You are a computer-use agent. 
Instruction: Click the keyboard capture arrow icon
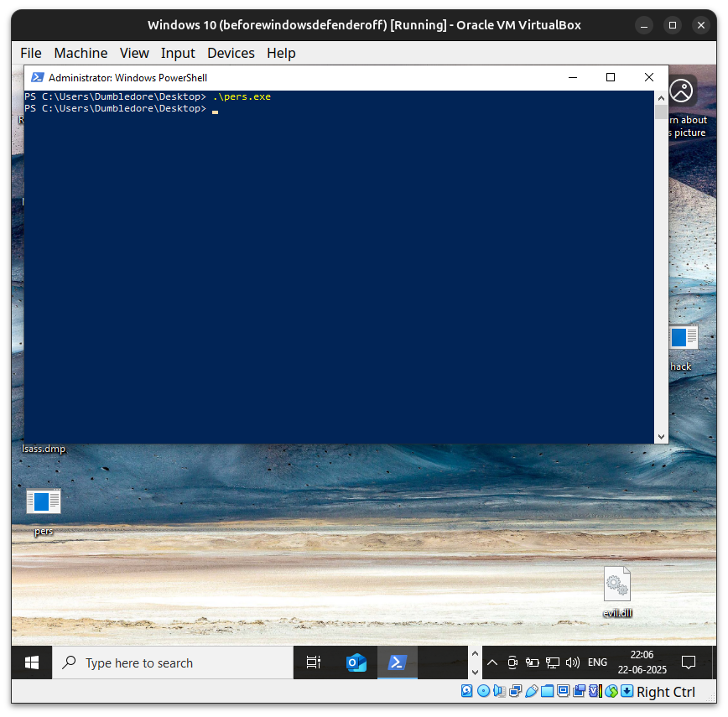(627, 692)
